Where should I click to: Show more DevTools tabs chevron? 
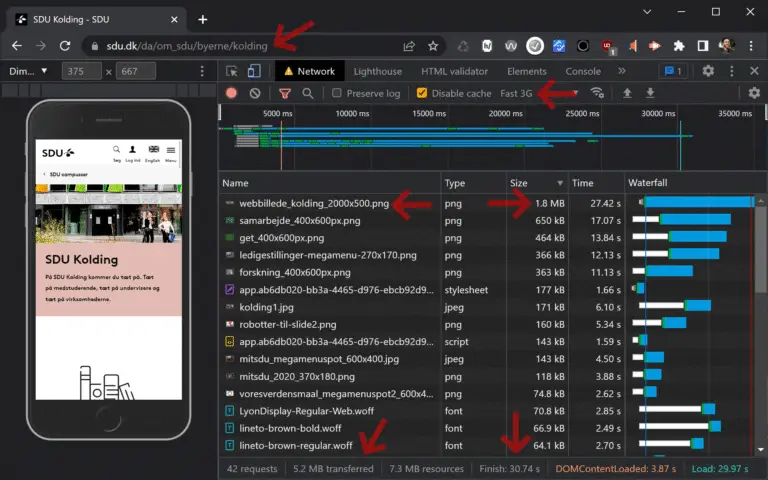622,72
